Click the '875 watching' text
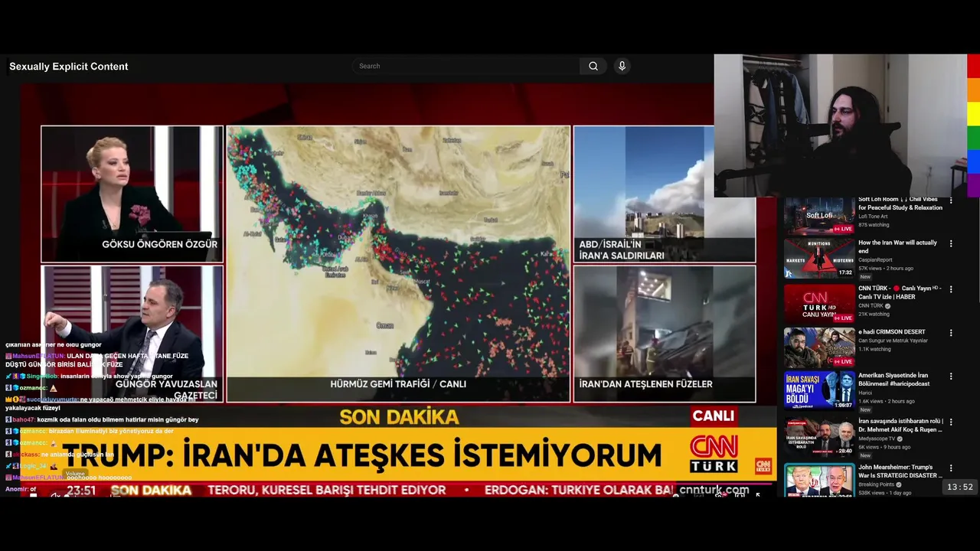This screenshot has height=551, width=980. coord(874,225)
